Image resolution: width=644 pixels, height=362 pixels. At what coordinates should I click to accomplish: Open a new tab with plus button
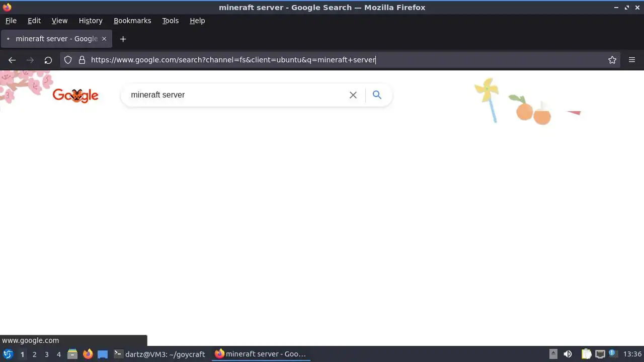(123, 39)
